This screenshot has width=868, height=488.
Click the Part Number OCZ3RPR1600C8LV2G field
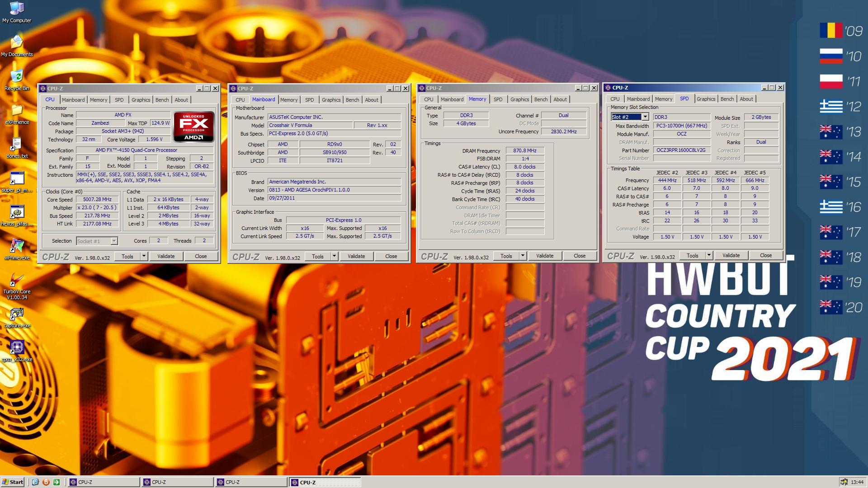681,150
